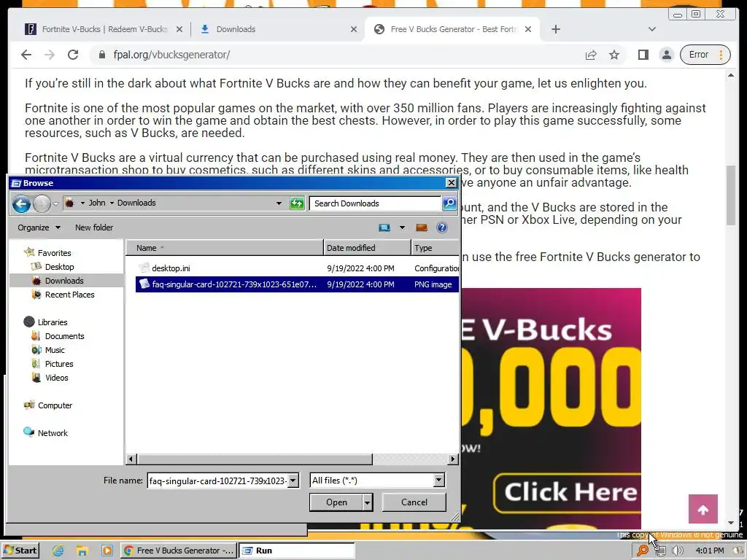This screenshot has height=560, width=747.
Task: Open Windows Explorer from taskbar
Action: (82, 551)
